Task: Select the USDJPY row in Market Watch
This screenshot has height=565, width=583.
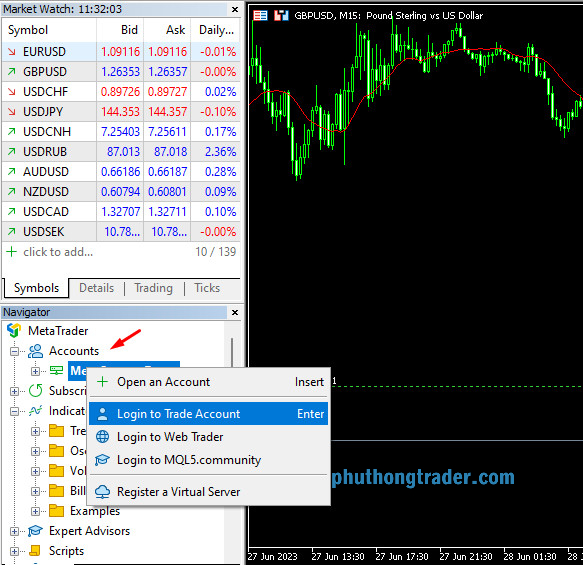Action: point(121,112)
